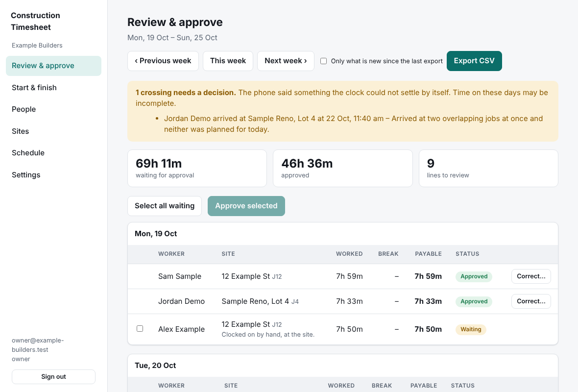
Task: Click the 'owner@example-builders.test' account email
Action: 38,345
